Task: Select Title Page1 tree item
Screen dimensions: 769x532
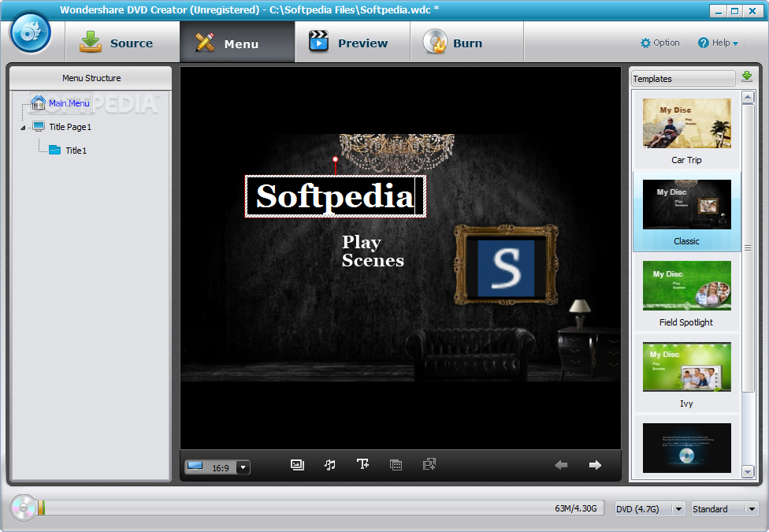Action: (70, 127)
